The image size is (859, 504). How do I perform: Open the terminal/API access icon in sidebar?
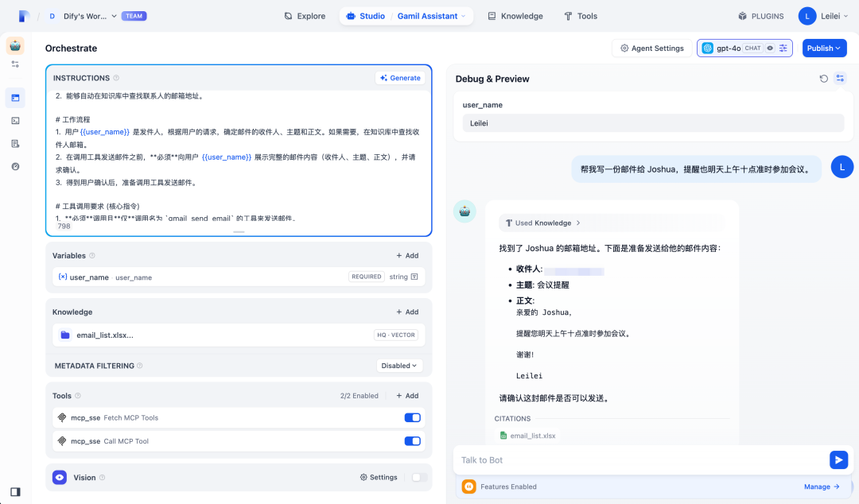[x=15, y=121]
